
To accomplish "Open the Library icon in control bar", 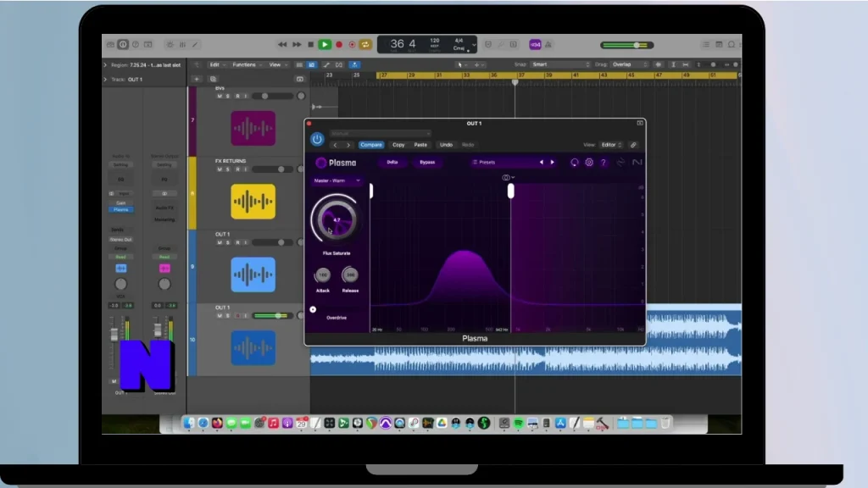I will click(111, 44).
